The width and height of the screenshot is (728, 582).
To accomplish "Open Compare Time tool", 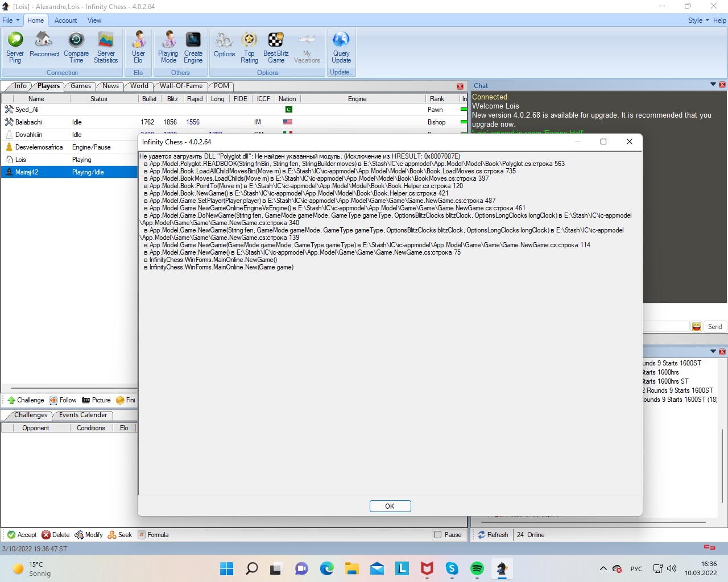I will [x=76, y=47].
